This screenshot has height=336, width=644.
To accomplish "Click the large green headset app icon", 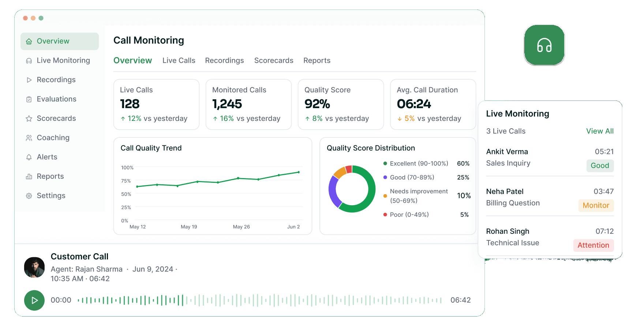I will [544, 45].
